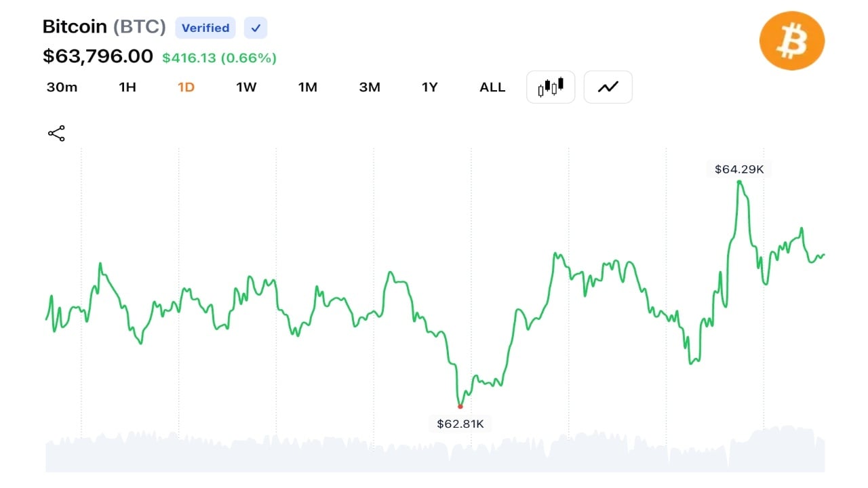Select the 1D timeframe
The height and width of the screenshot is (488, 868).
coord(186,87)
